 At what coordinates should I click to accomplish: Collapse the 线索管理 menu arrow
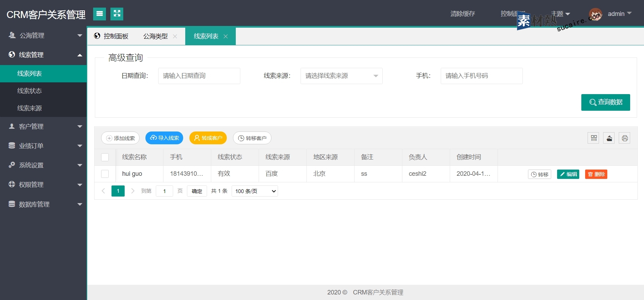tap(80, 55)
